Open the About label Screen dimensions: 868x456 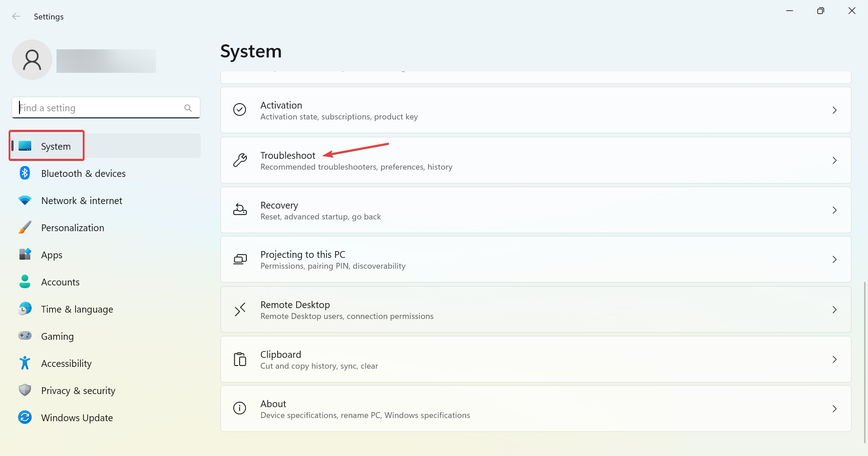(x=273, y=404)
